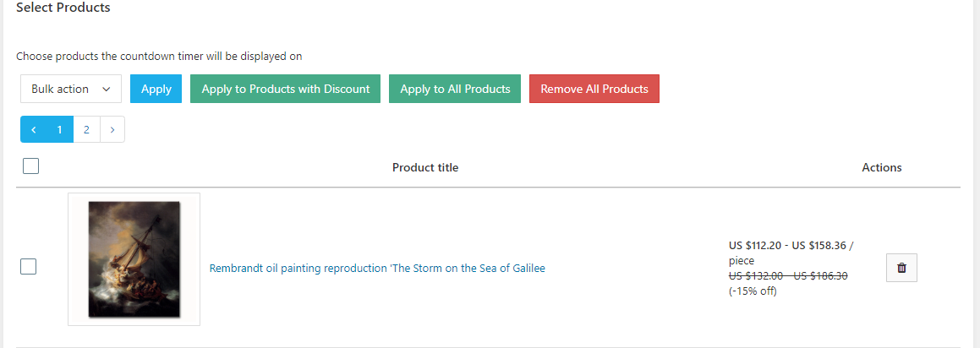The width and height of the screenshot is (980, 348).
Task: Click the red Remove All Products button
Action: 594,89
